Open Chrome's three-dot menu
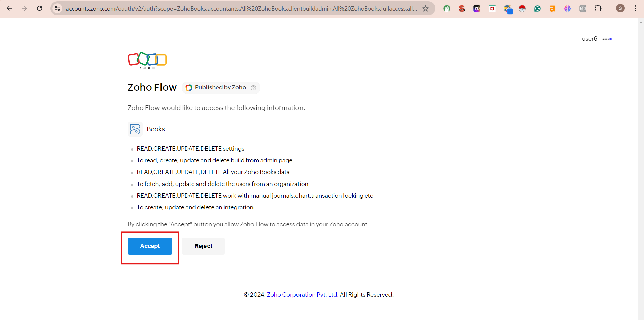The width and height of the screenshot is (644, 320). [635, 8]
